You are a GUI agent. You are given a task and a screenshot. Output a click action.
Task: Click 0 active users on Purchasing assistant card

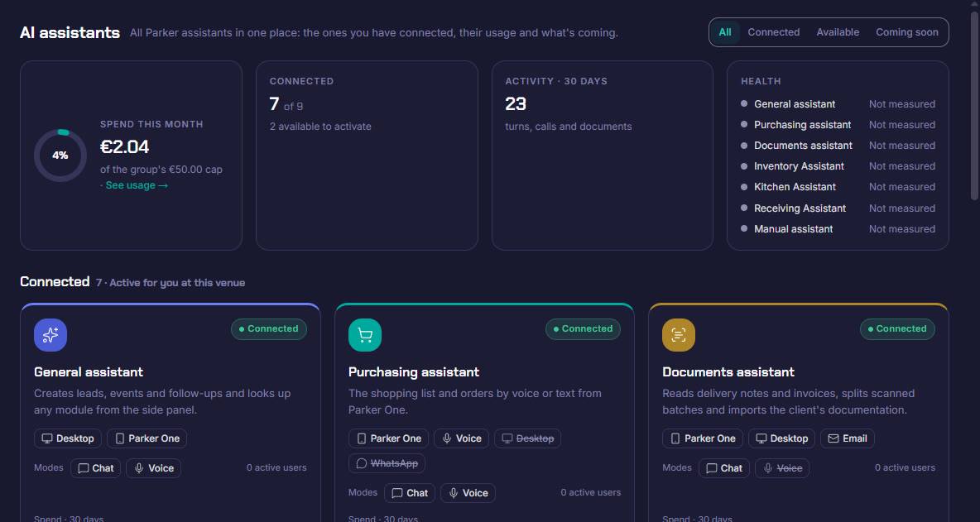click(591, 493)
